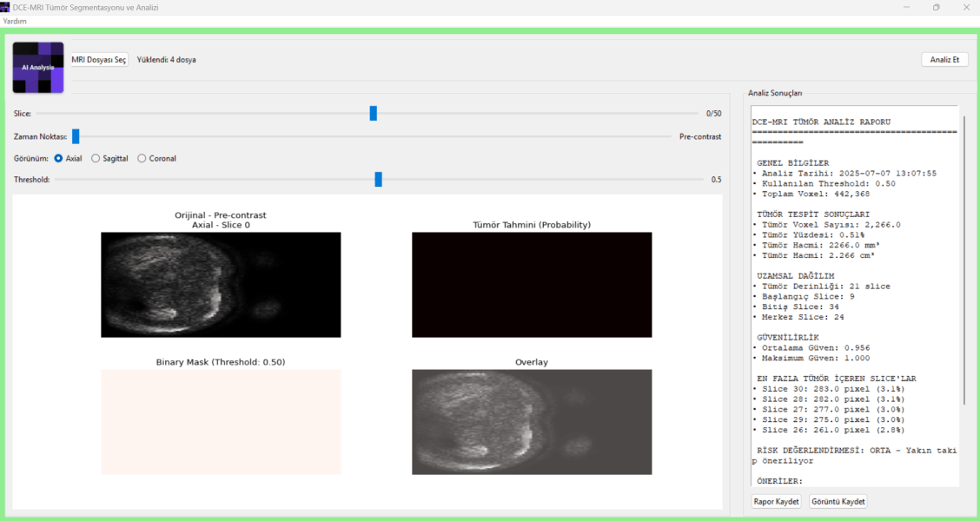This screenshot has height=521, width=980.
Task: Click the 'UZAMSAL DAĞILIM' section heading
Action: tap(796, 276)
